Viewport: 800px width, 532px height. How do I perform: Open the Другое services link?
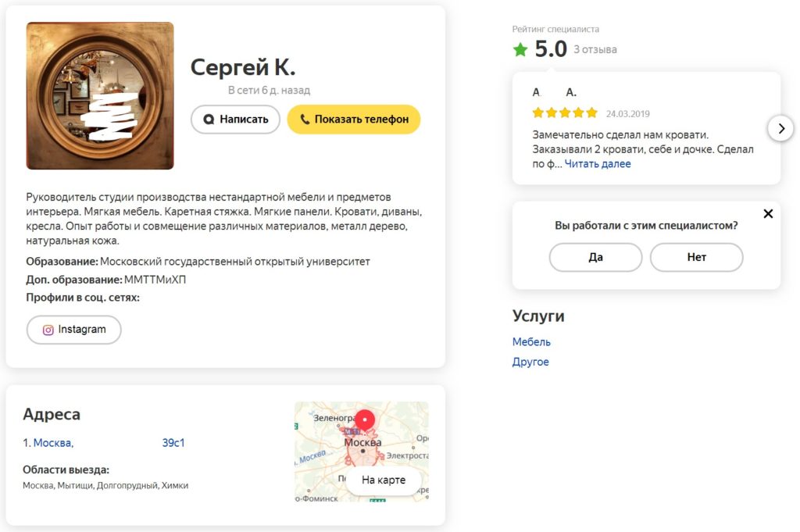(x=530, y=362)
